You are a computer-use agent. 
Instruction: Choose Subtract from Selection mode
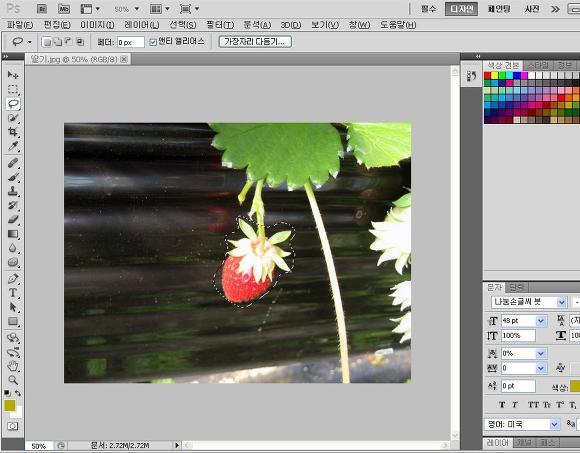coord(69,42)
